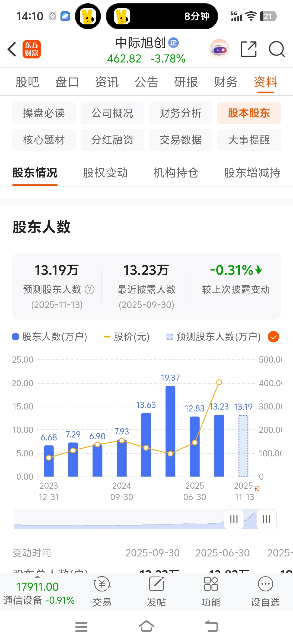Tap the dashed forecast bar 13.19
The height and width of the screenshot is (644, 293).
[243, 446]
